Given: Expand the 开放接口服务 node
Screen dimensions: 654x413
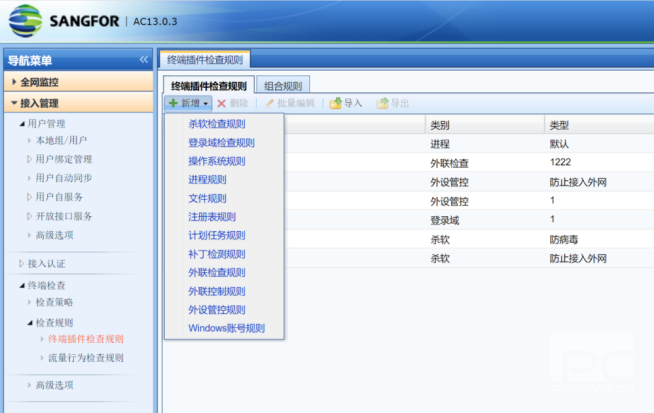Looking at the screenshot, I should tap(29, 216).
